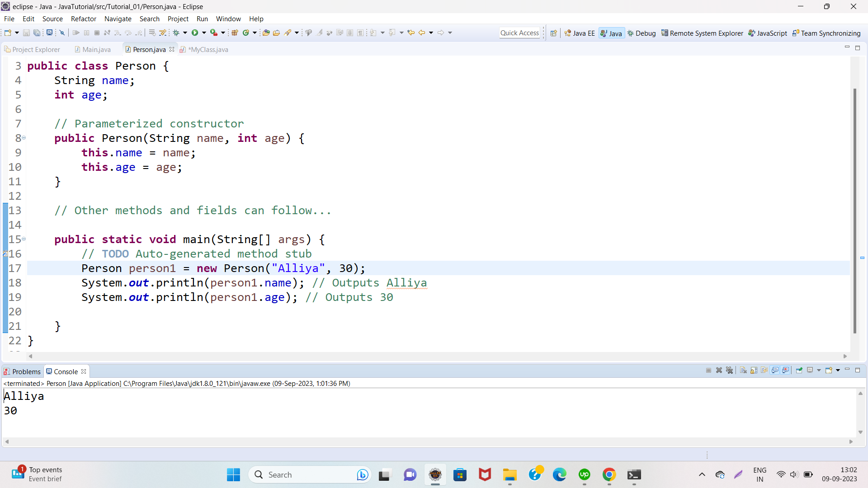
Task: Switch to the Problems tab
Action: click(x=22, y=371)
